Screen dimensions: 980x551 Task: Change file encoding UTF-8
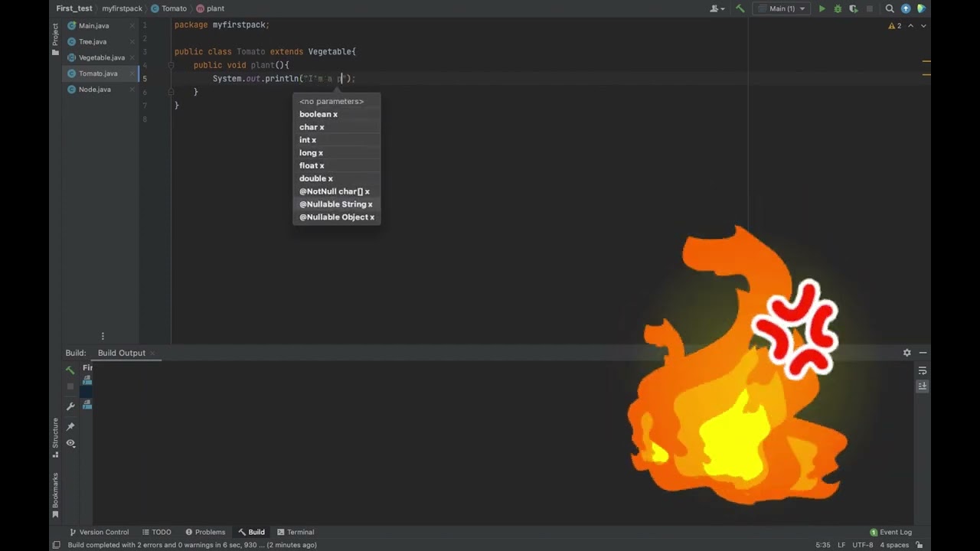point(862,545)
